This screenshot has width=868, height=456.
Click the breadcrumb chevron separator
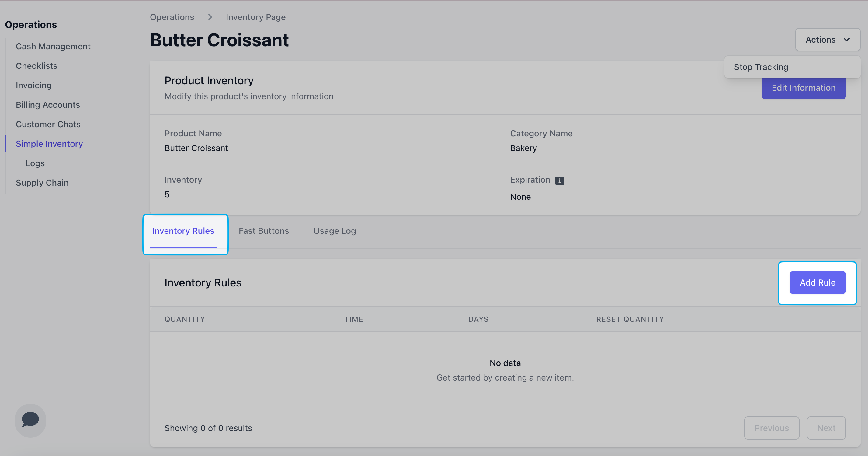(x=210, y=17)
